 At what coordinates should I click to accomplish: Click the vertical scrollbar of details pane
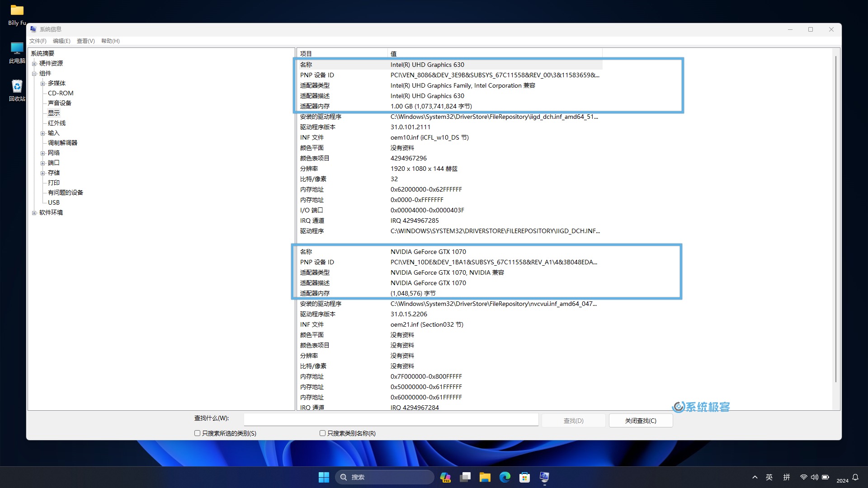tap(835, 217)
